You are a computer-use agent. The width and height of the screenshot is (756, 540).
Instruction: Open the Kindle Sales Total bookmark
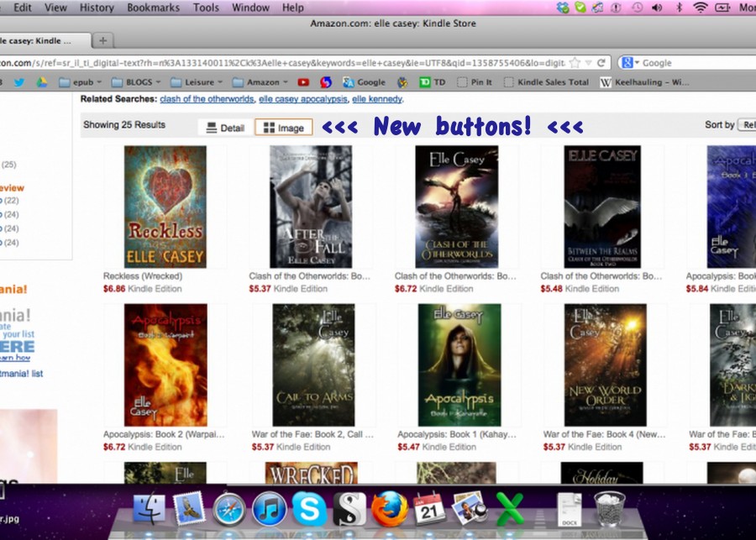tap(547, 82)
